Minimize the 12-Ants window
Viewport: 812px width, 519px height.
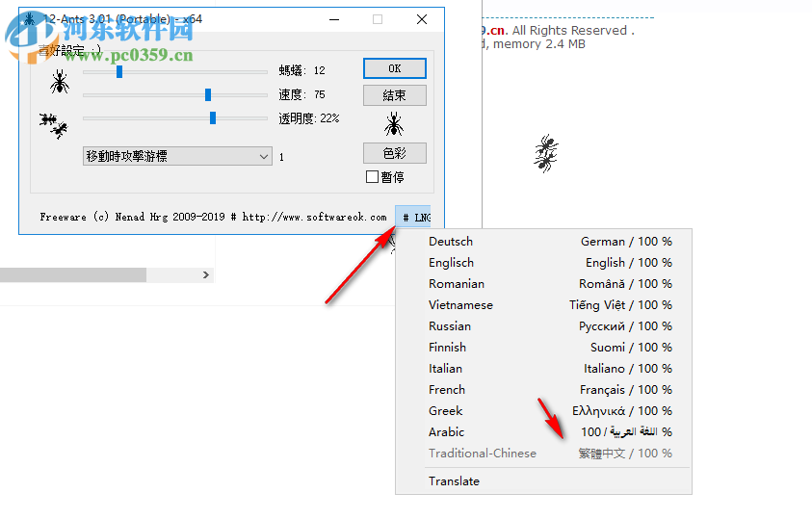click(334, 19)
